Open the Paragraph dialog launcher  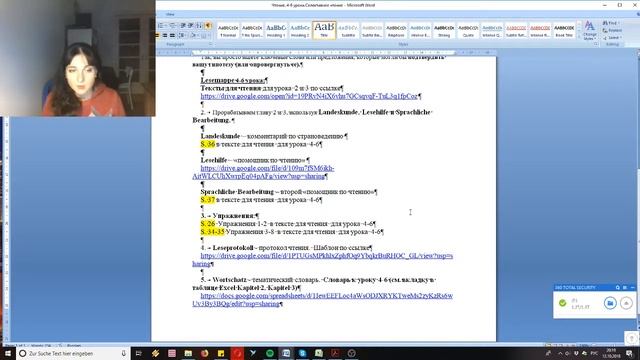point(211,44)
